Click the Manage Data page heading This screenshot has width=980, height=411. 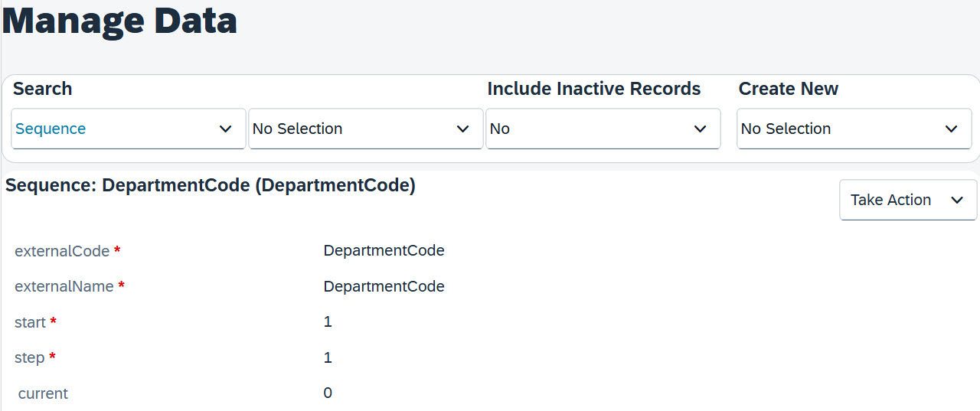point(120,19)
